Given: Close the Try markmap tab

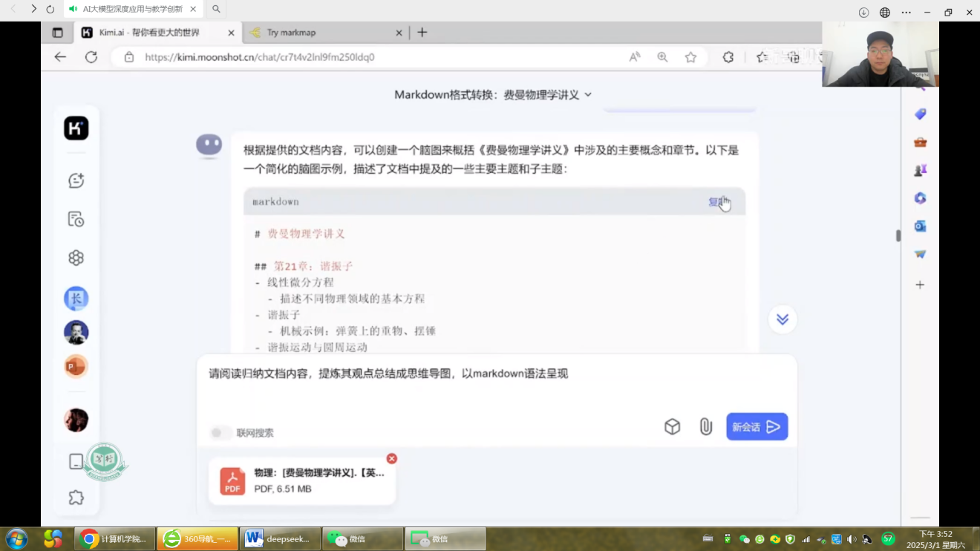Looking at the screenshot, I should (x=399, y=33).
